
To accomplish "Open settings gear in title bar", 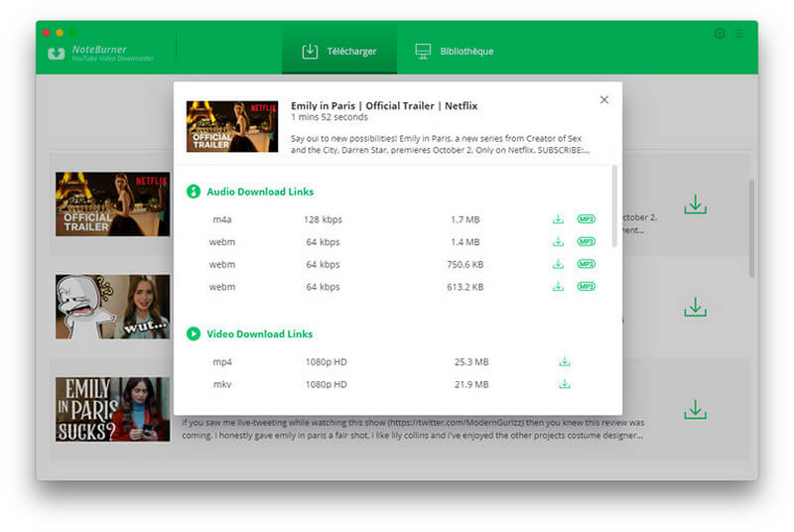I will [x=719, y=34].
